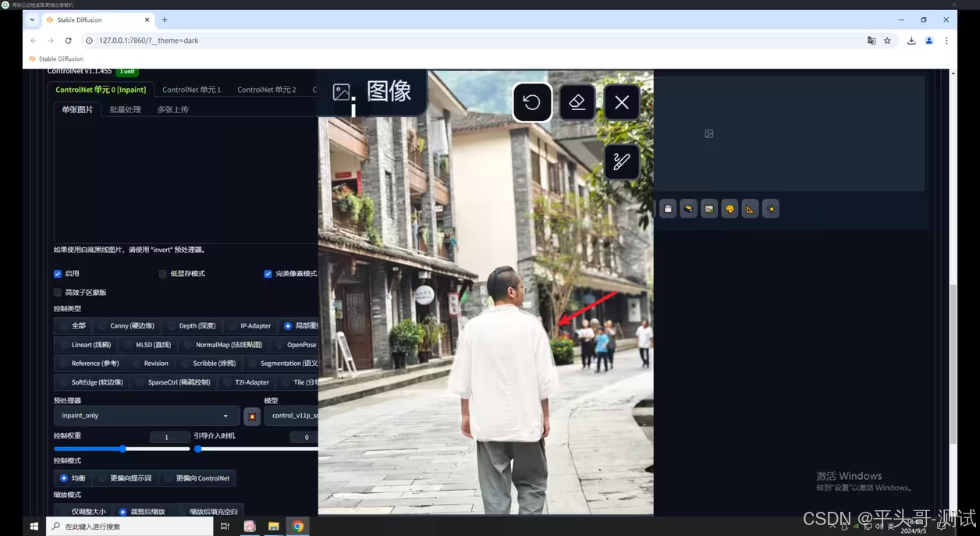
Task: Open the Chrome downloads icon
Action: [911, 41]
